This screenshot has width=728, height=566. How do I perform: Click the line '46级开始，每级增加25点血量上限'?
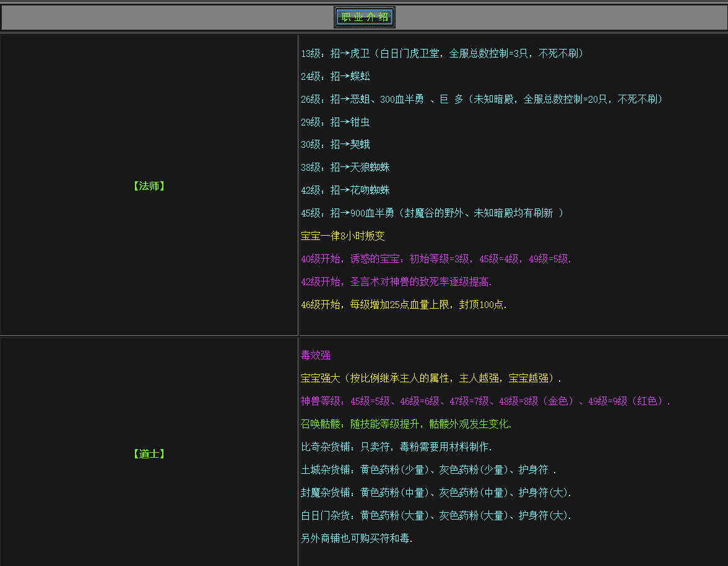[404, 305]
